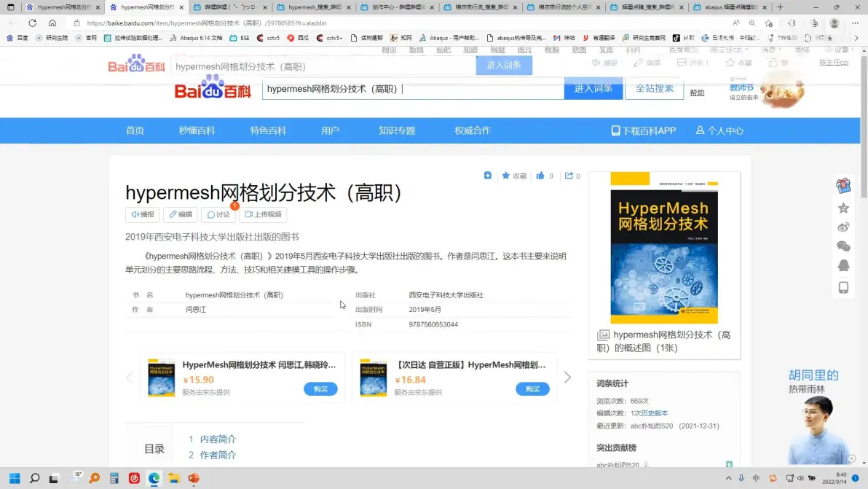This screenshot has height=489, width=868.
Task: Open the 特色百科 navigation menu
Action: tap(268, 130)
